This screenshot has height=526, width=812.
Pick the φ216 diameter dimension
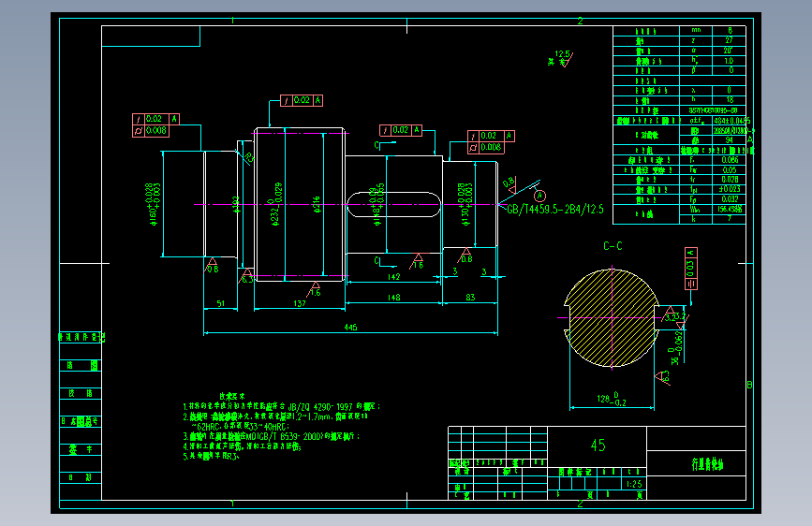point(317,204)
